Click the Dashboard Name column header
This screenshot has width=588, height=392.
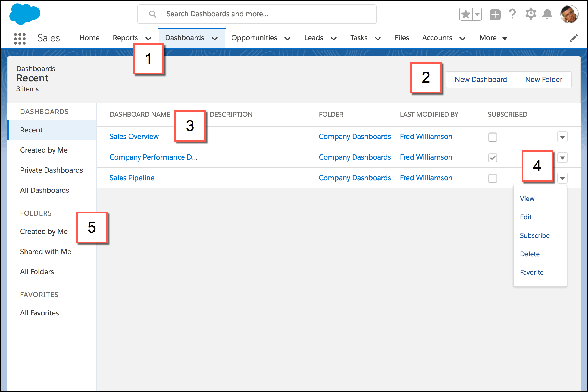pyautogui.click(x=140, y=114)
